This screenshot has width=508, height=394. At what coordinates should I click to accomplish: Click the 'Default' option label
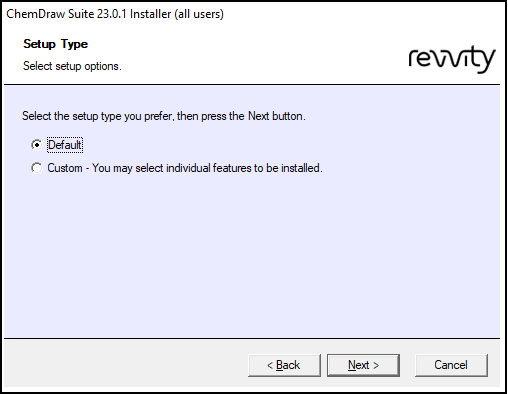[65, 145]
